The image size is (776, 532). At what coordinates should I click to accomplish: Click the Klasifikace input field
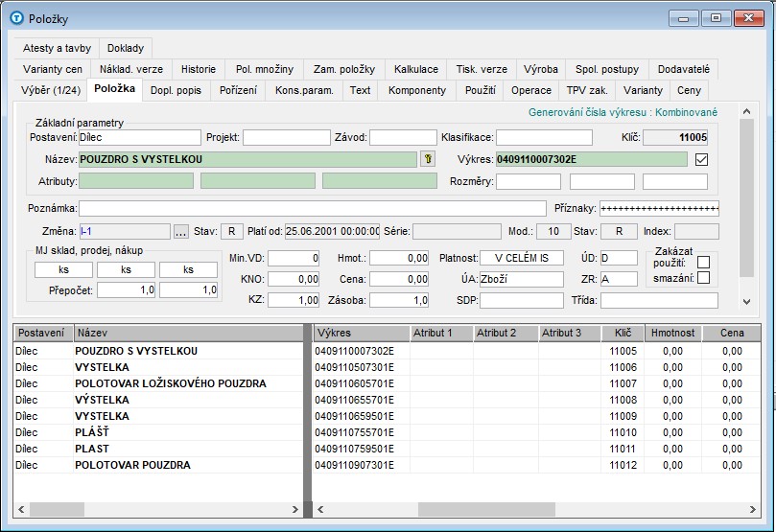coord(544,137)
